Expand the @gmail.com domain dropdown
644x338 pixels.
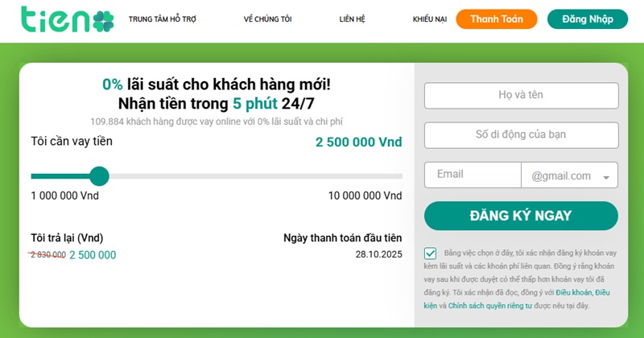[x=568, y=175]
